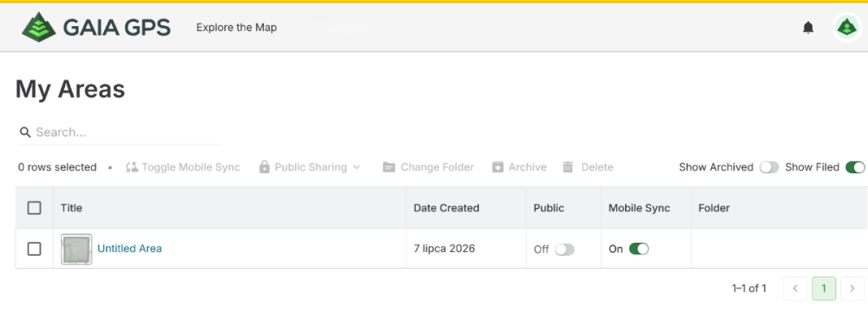Click the Public Sharing lock icon
The image size is (868, 312).
click(x=265, y=167)
